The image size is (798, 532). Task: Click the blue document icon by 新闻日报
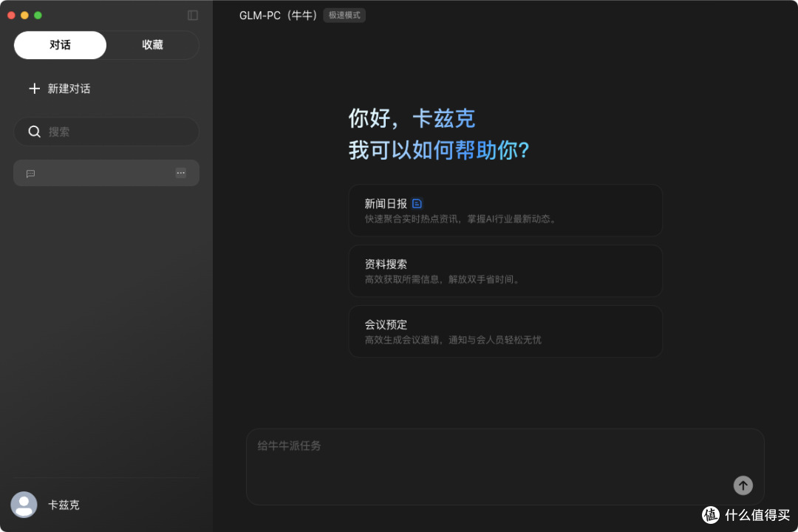click(x=417, y=204)
